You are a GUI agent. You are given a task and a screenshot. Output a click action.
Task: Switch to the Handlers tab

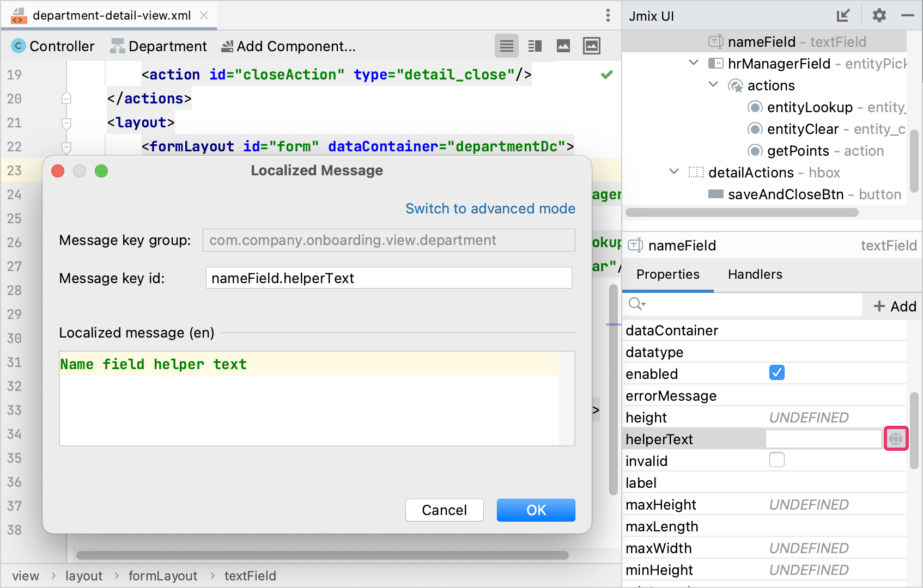point(755,274)
